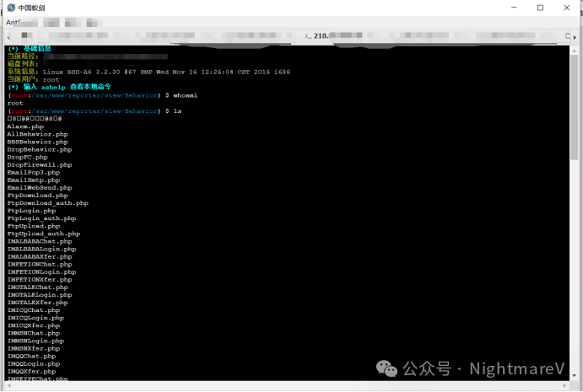Click the file name IMGTALKXfer.php
583x392 pixels.
coord(38,303)
